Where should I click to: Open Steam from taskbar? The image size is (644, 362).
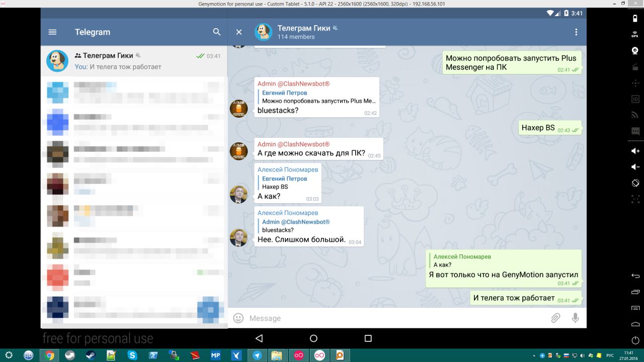click(91, 355)
